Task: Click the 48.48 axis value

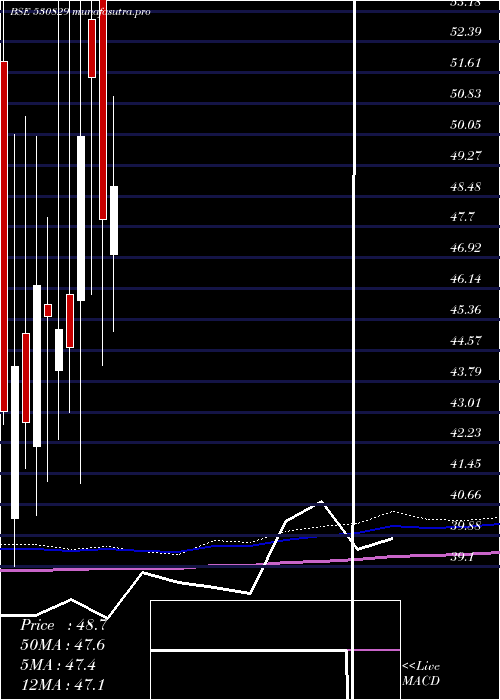Action: [466, 187]
